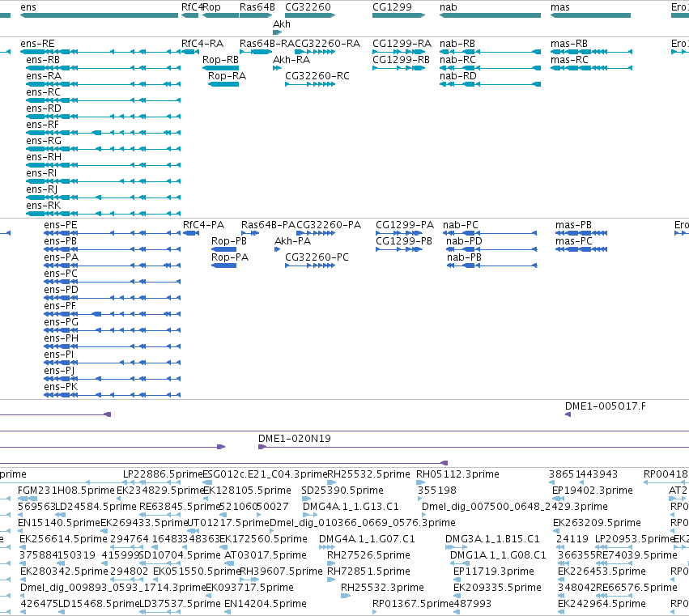This screenshot has width=689, height=616.
Task: Select the ens gene label
Action: point(28,7)
